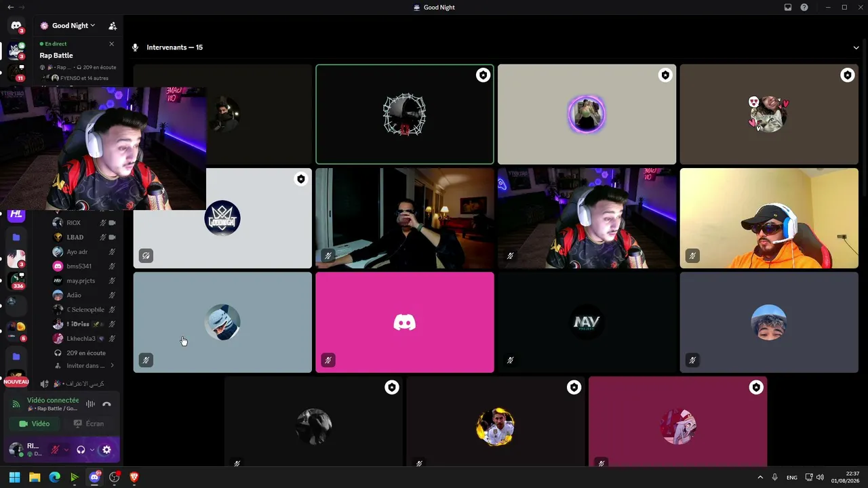Click muted mic icon on orange hoodie tile

point(692,256)
